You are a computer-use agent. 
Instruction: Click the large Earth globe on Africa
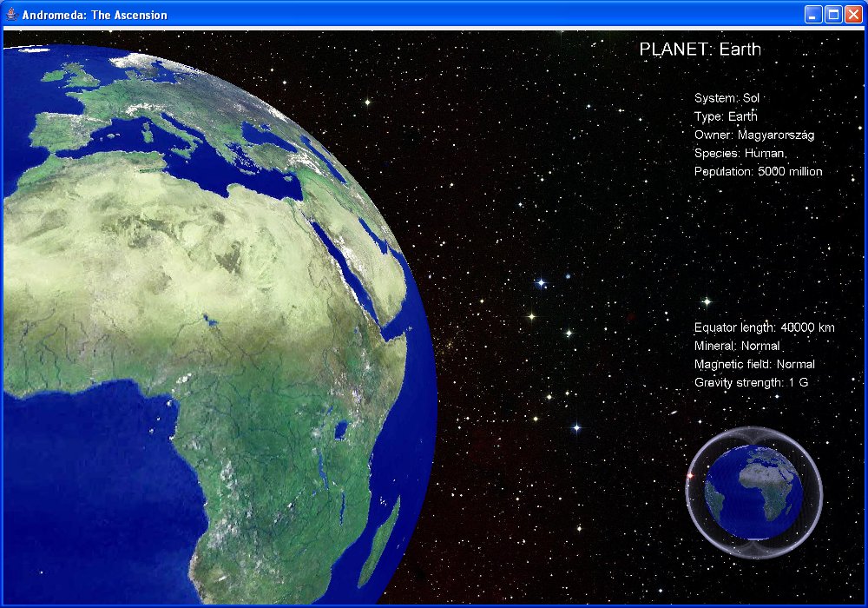pyautogui.click(x=217, y=347)
